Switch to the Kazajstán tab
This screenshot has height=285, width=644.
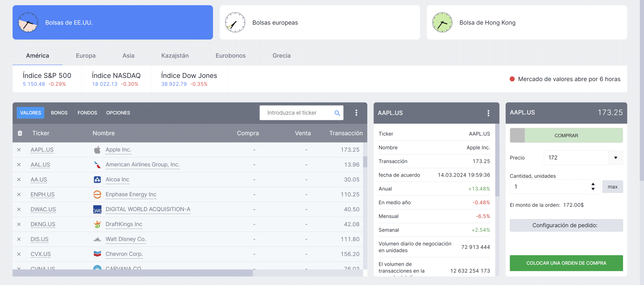[x=175, y=56]
